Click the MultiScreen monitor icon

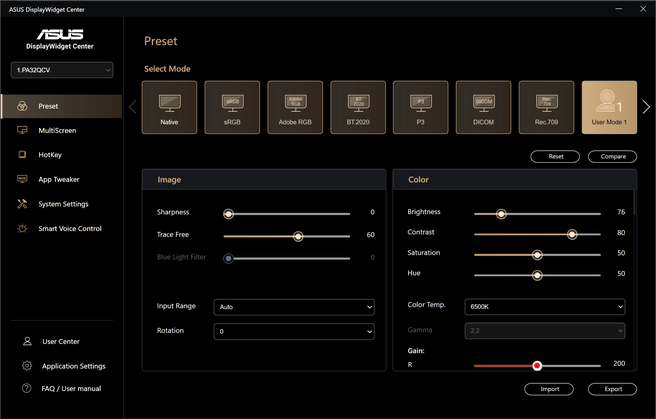(x=22, y=130)
